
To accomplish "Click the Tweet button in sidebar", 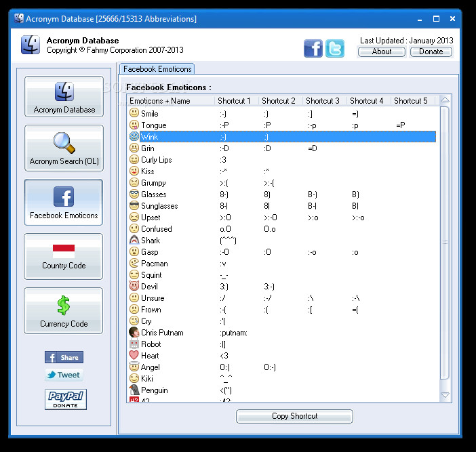I will 64,375.
